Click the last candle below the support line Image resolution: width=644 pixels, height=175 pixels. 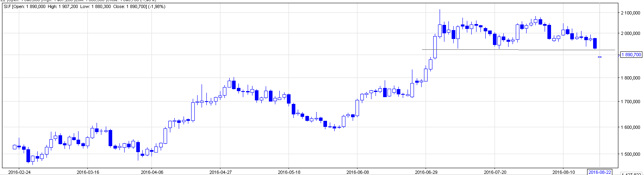click(600, 57)
